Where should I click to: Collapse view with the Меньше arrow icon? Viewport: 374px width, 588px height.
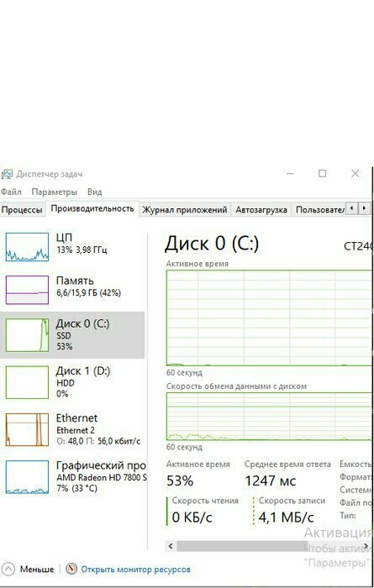(x=8, y=569)
